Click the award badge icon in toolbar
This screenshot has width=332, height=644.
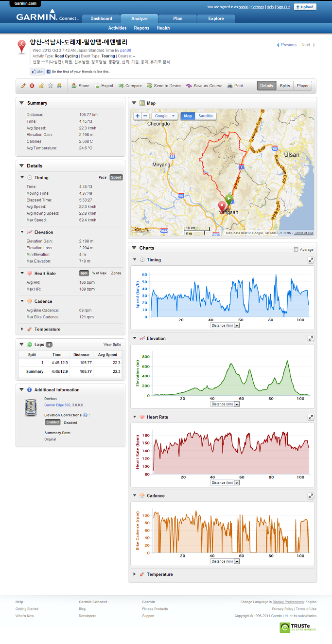click(59, 86)
